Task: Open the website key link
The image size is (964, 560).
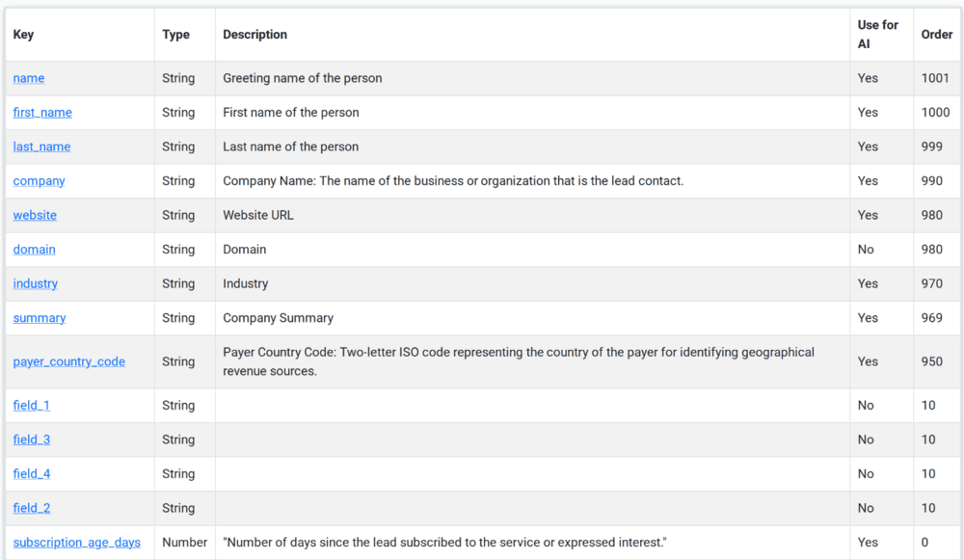Action: 35,215
